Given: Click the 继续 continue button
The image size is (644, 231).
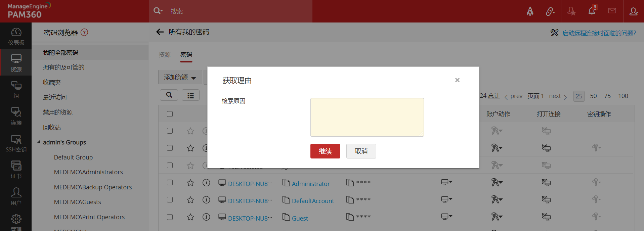Looking at the screenshot, I should click(x=325, y=151).
